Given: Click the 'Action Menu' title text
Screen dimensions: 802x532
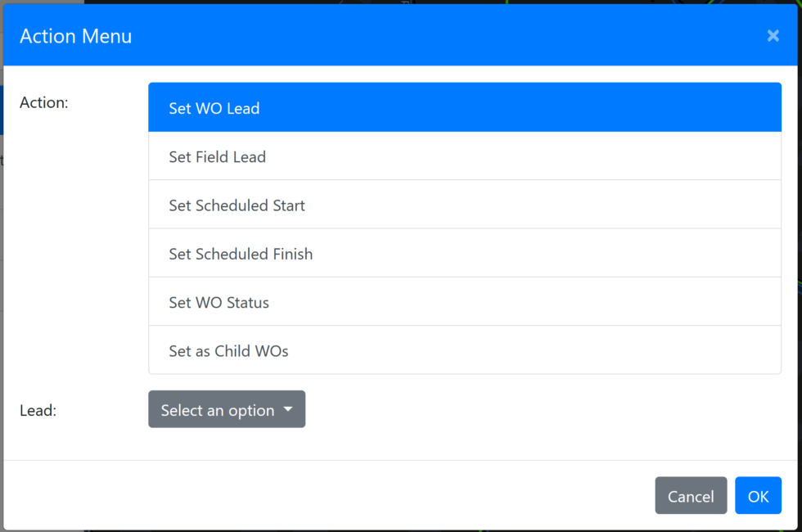Looking at the screenshot, I should tap(75, 36).
